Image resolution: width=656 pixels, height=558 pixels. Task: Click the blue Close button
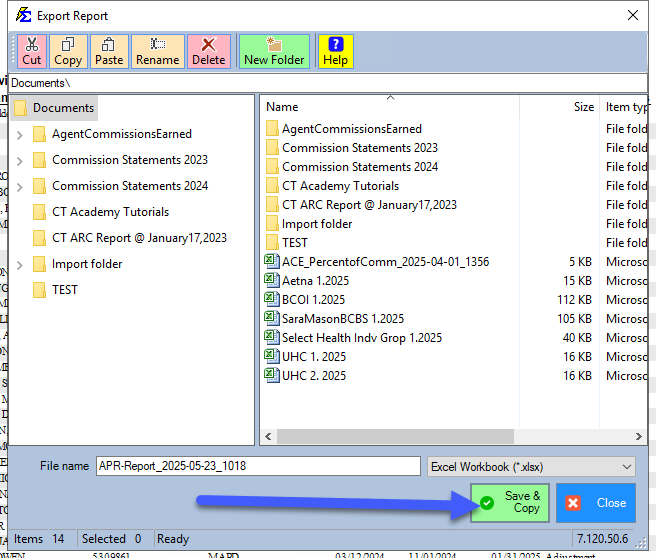tap(596, 503)
